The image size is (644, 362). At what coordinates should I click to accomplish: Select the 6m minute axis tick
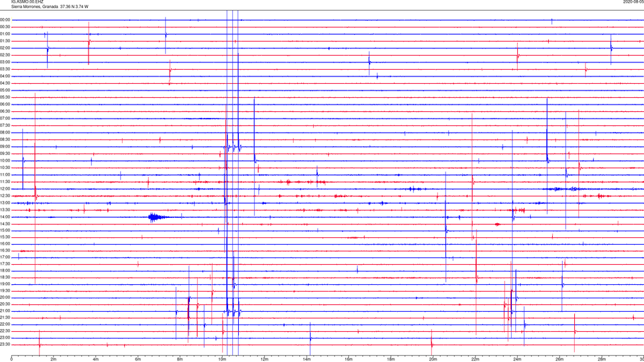coord(138,359)
